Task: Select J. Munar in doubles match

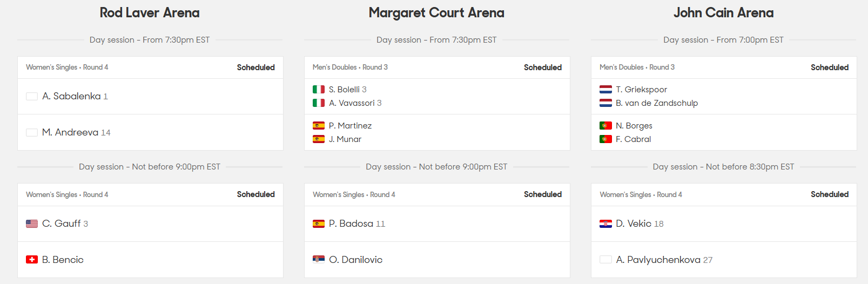Action: [x=345, y=139]
